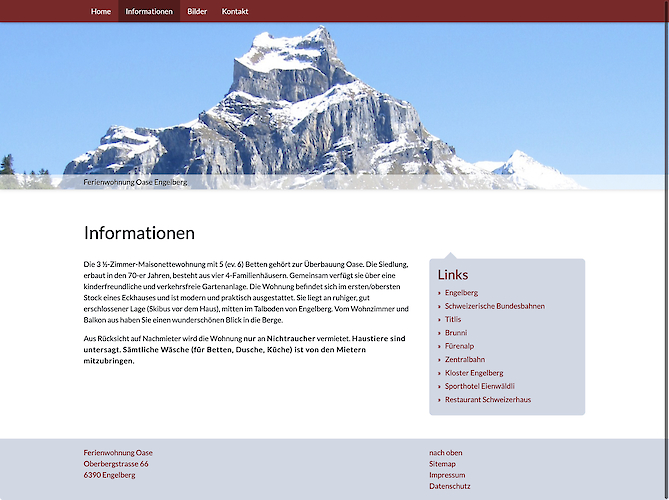
Task: Follow the Fürenalp link
Action: click(459, 346)
